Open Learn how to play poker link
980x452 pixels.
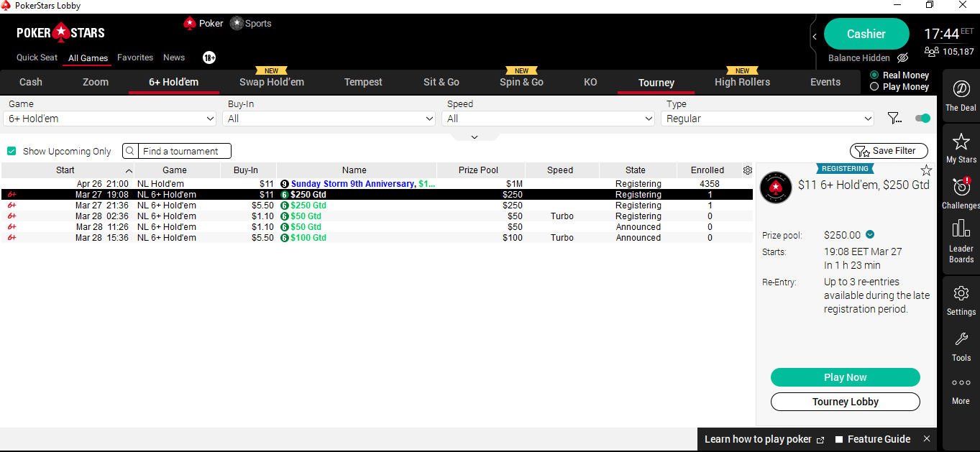(764, 439)
